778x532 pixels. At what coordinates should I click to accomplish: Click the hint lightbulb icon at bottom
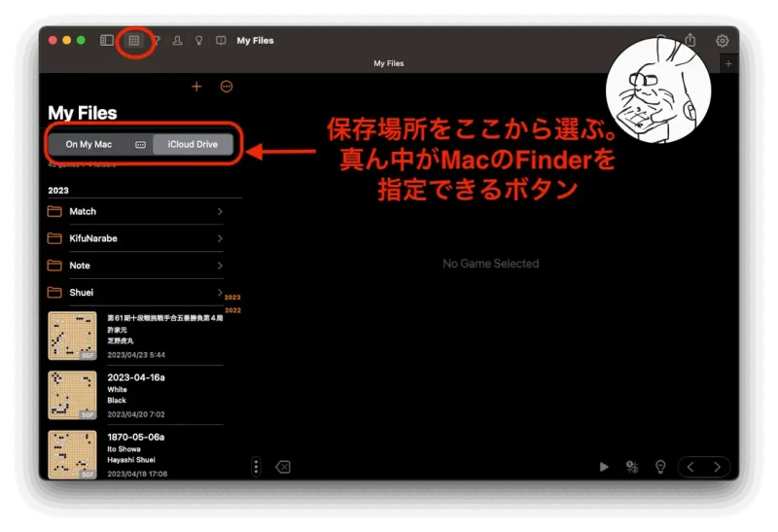[x=660, y=467]
